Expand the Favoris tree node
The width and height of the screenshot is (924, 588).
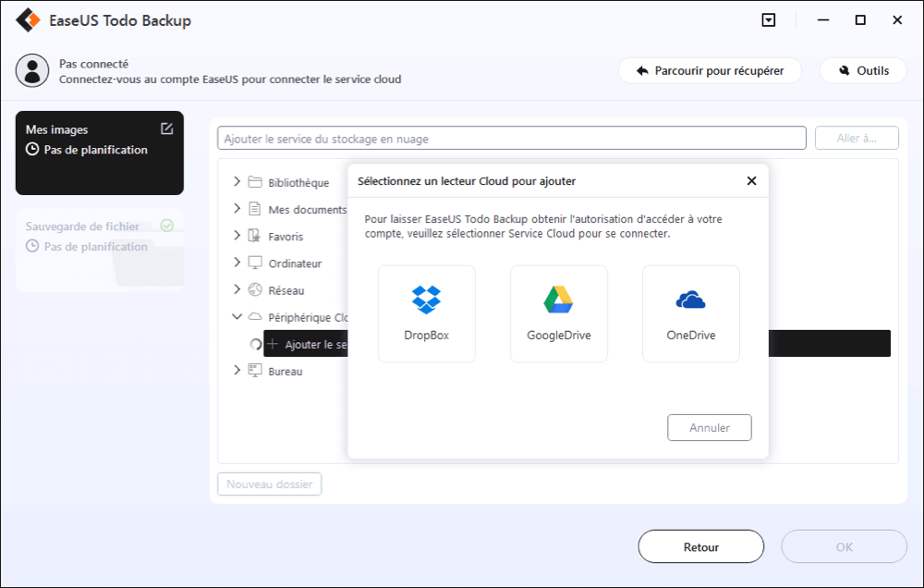[x=237, y=236]
